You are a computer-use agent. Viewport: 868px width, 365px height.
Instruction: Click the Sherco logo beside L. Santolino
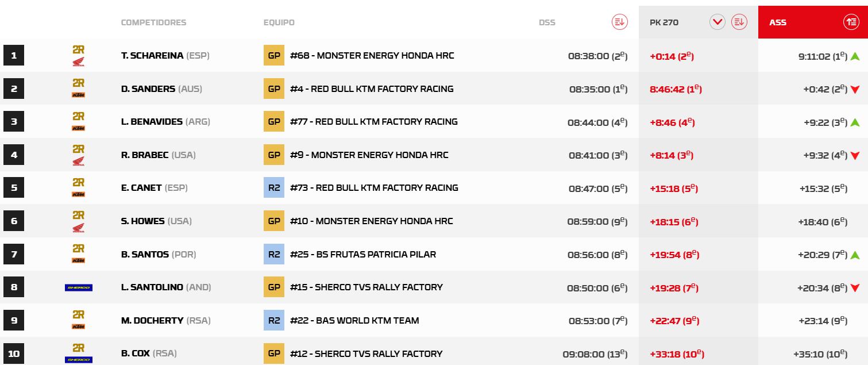click(x=79, y=287)
